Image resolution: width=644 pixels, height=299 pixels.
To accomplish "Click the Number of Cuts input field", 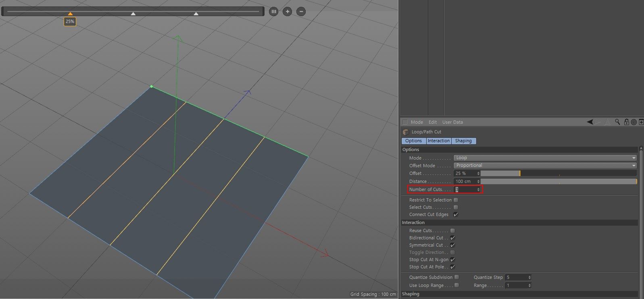I will [465, 189].
